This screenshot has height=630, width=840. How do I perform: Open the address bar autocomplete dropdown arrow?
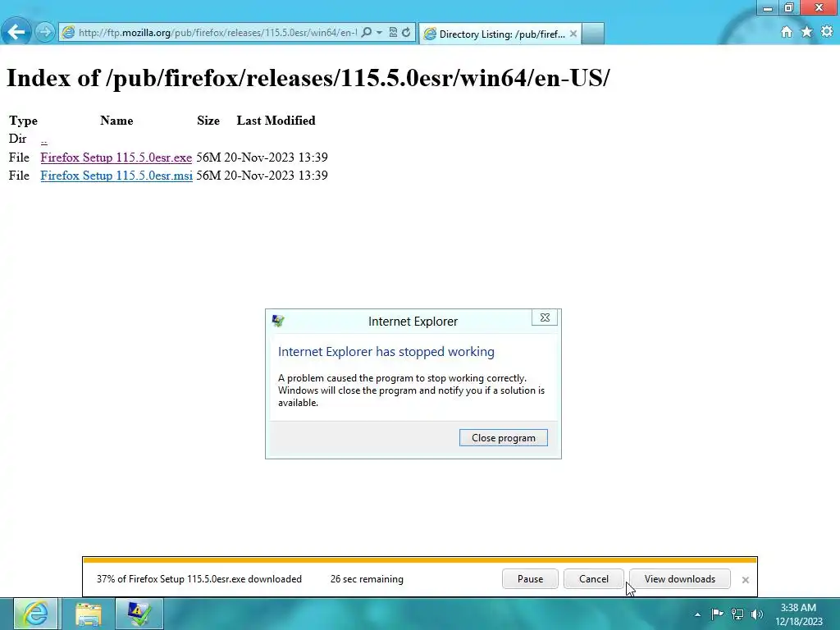pos(379,32)
